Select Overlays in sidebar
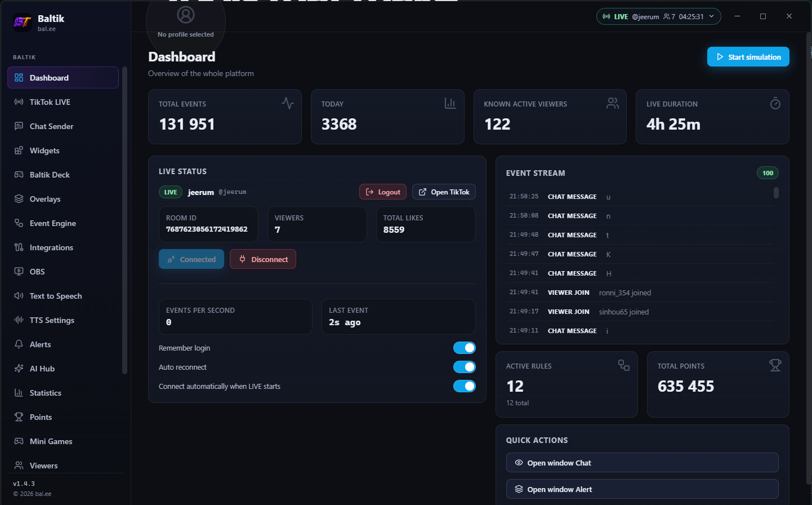The image size is (812, 505). point(63,199)
